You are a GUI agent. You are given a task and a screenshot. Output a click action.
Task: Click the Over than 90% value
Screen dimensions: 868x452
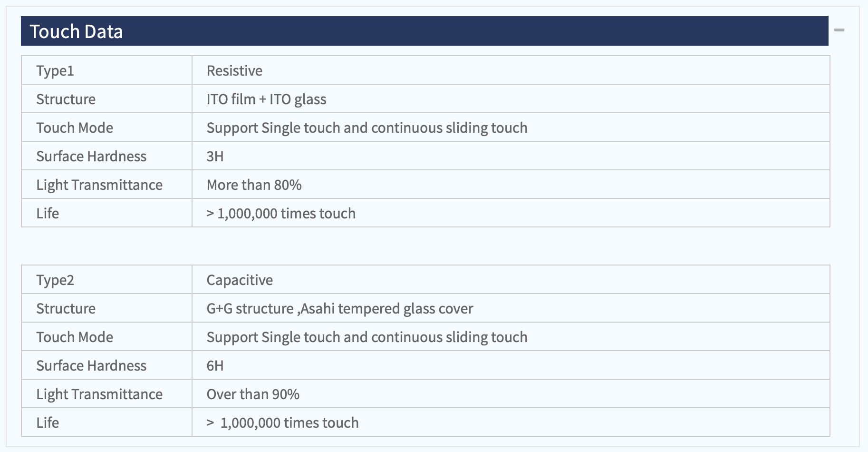[x=253, y=394]
